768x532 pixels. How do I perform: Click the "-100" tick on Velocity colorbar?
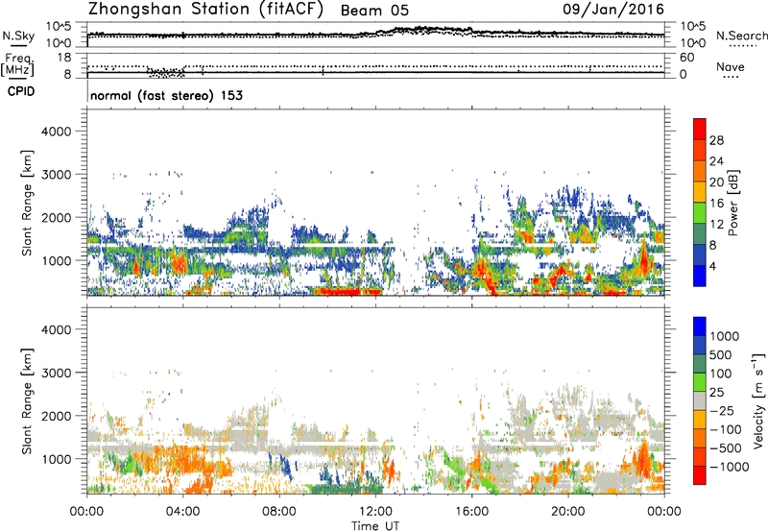[726, 429]
